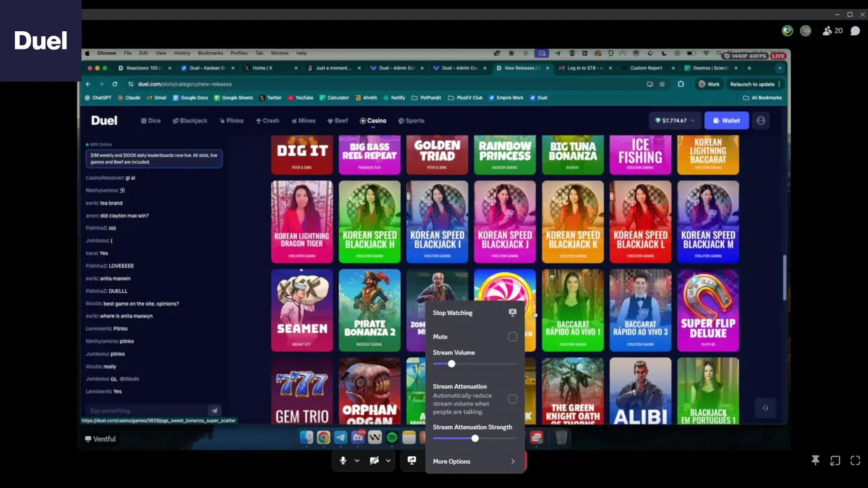Go to the Plinko game link
868x488 pixels.
pyautogui.click(x=231, y=121)
